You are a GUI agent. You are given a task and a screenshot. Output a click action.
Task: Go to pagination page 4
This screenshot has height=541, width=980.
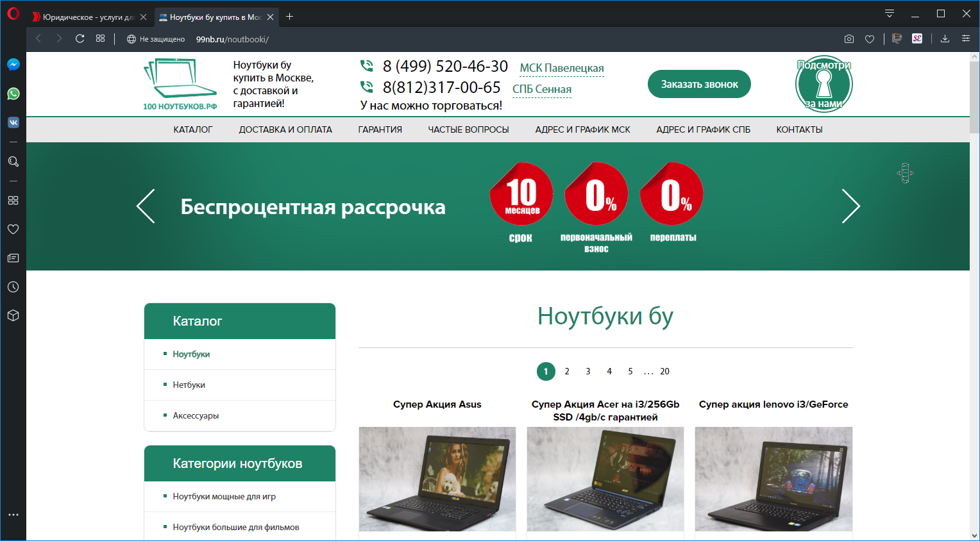click(609, 371)
